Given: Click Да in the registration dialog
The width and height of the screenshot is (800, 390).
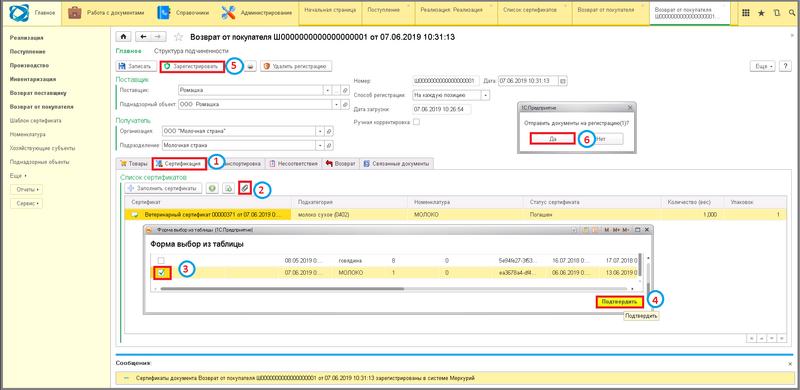Looking at the screenshot, I should [553, 138].
